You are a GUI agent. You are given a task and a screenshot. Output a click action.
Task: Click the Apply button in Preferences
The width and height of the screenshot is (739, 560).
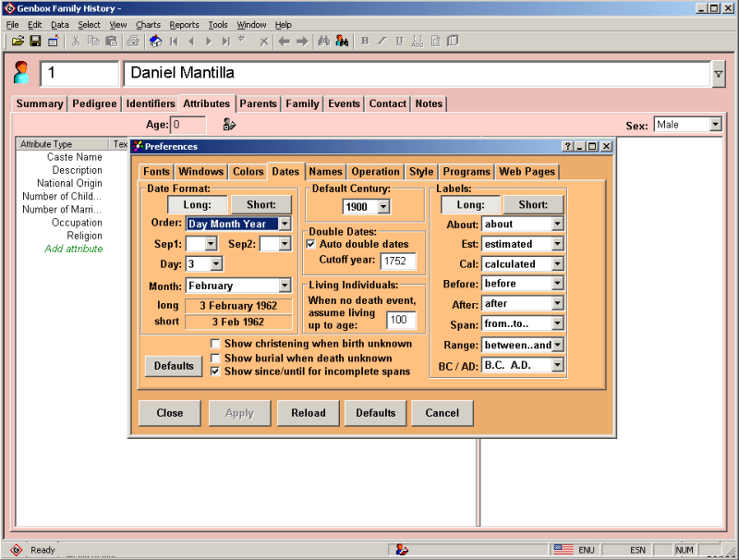tap(239, 413)
